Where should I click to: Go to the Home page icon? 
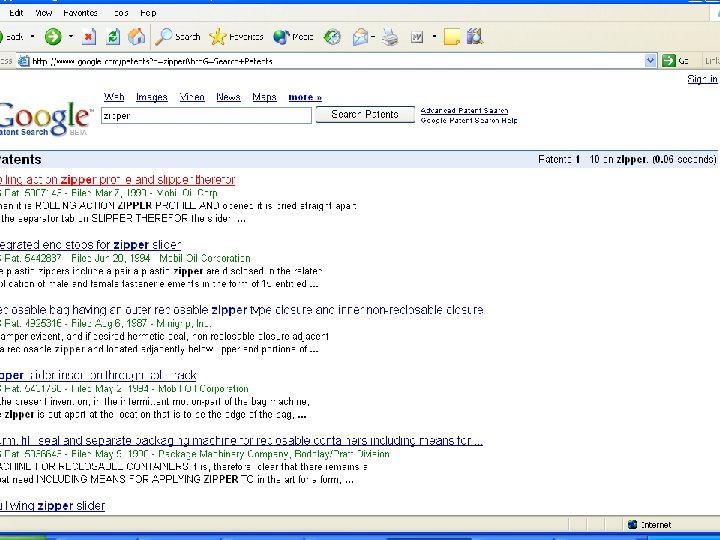coord(136,36)
